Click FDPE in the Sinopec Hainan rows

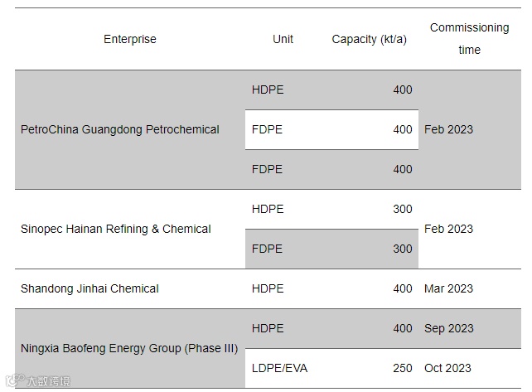click(x=268, y=249)
